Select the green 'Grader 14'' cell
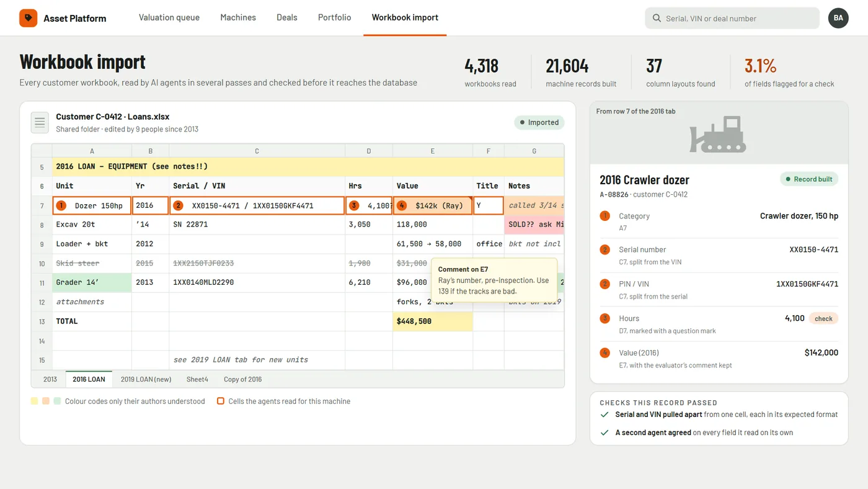 coord(92,282)
